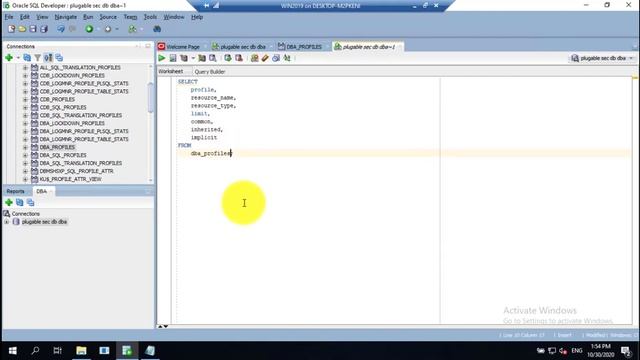Screen dimensions: 640x360
Task: Click the To Upper/Lower/InitCap icon
Action: pos(287,58)
